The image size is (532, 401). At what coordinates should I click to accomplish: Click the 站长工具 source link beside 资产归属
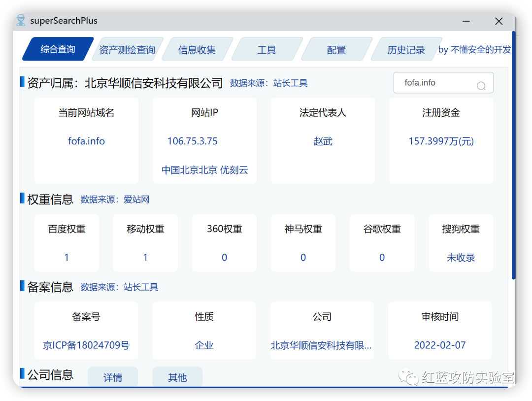(x=291, y=83)
